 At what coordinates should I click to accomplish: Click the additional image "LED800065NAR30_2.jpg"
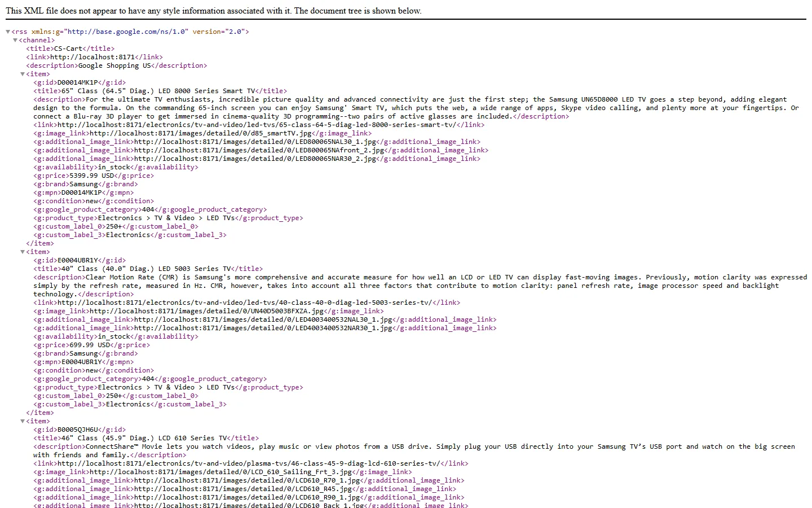[x=255, y=159]
